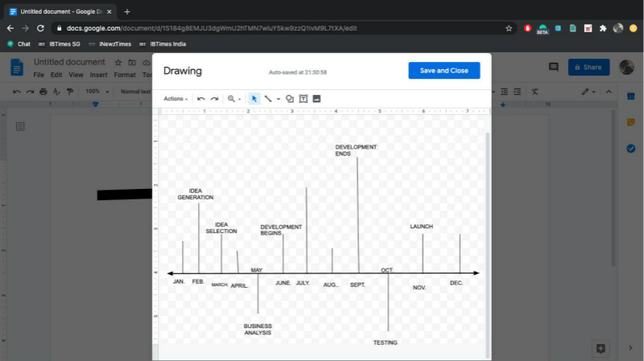Select the Shape tool
Viewport: 644px width, 361px height.
(x=290, y=99)
